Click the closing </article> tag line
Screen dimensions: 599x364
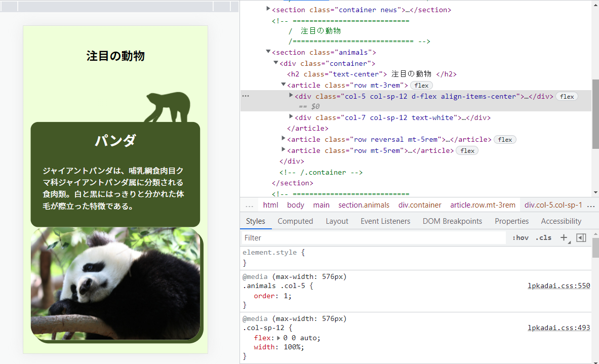point(307,128)
